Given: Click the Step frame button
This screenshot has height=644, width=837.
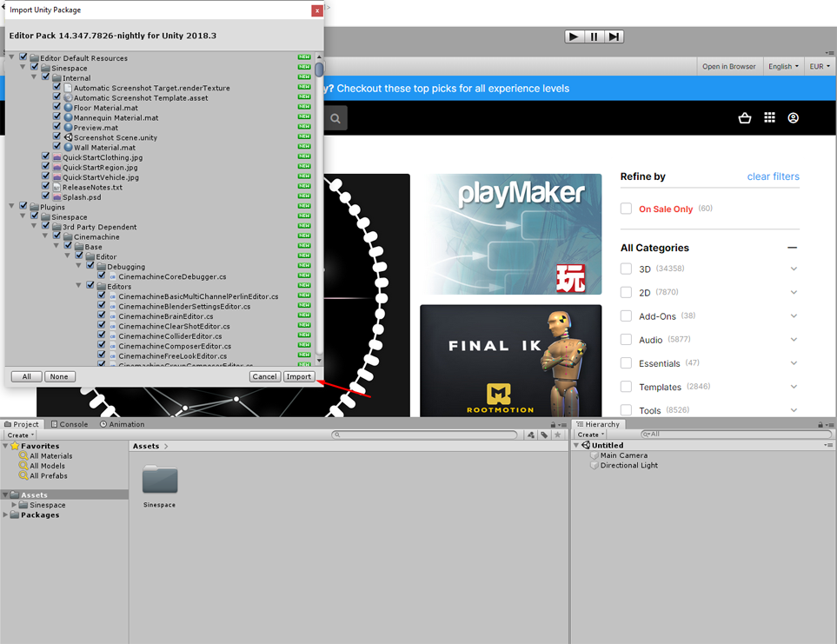Looking at the screenshot, I should tap(614, 37).
